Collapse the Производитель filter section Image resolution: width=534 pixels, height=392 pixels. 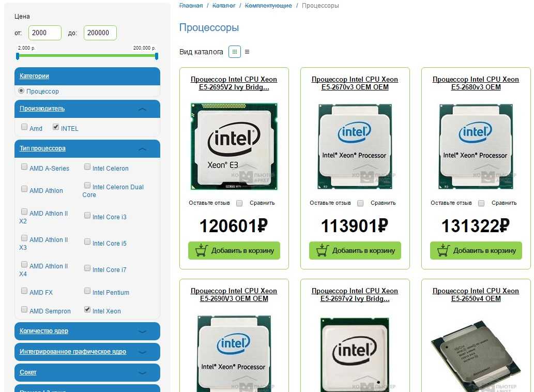pos(142,109)
